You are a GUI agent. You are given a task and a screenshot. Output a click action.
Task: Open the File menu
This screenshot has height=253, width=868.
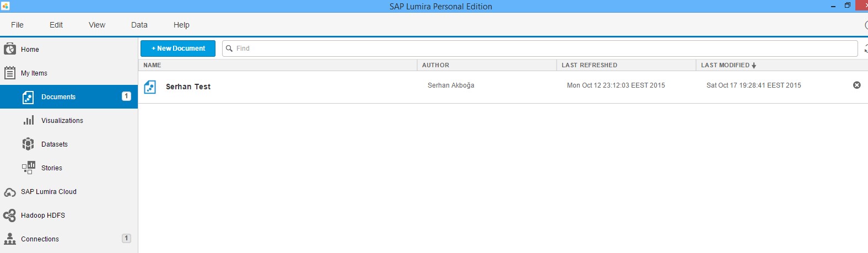click(x=17, y=25)
